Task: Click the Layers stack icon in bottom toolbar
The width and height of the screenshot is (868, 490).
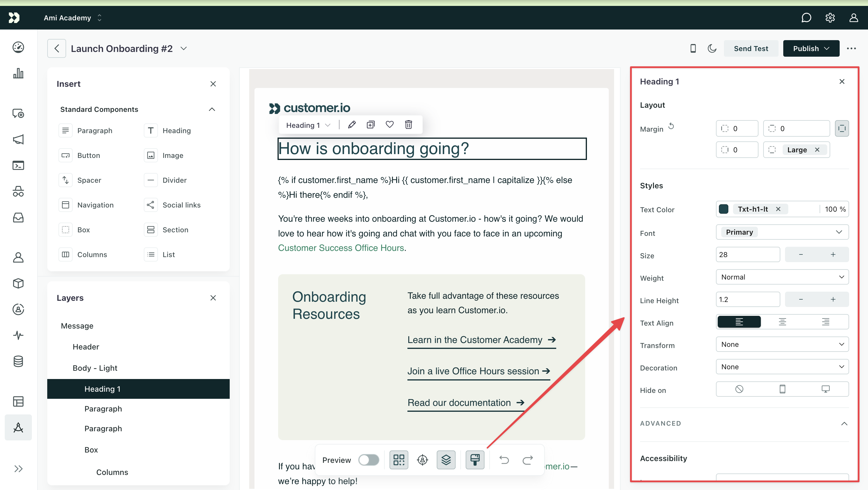Action: point(446,460)
